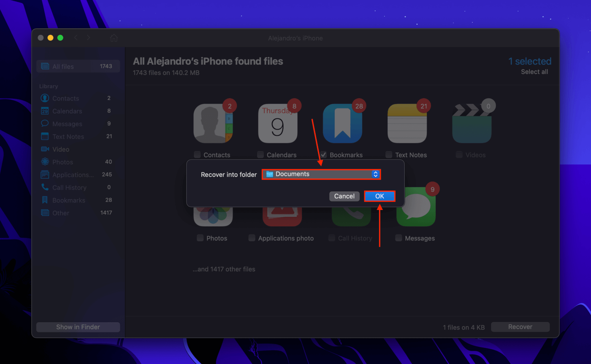Viewport: 591px width, 364px height.
Task: Select All files in sidebar
Action: pyautogui.click(x=78, y=66)
